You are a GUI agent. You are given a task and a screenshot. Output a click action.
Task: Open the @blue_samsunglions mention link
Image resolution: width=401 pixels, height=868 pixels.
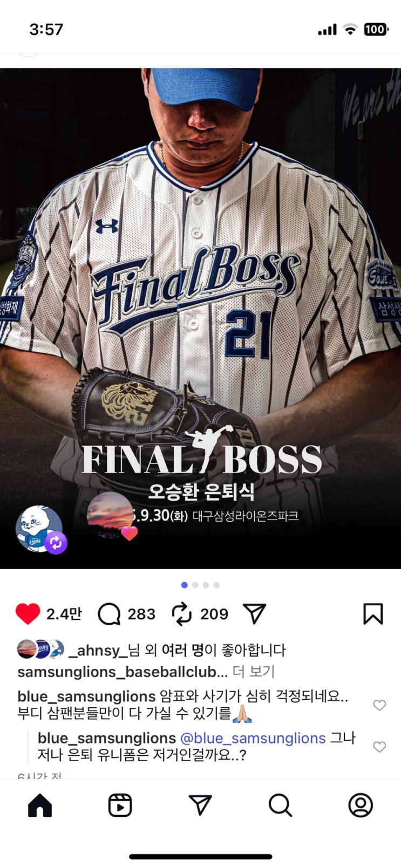pyautogui.click(x=253, y=738)
